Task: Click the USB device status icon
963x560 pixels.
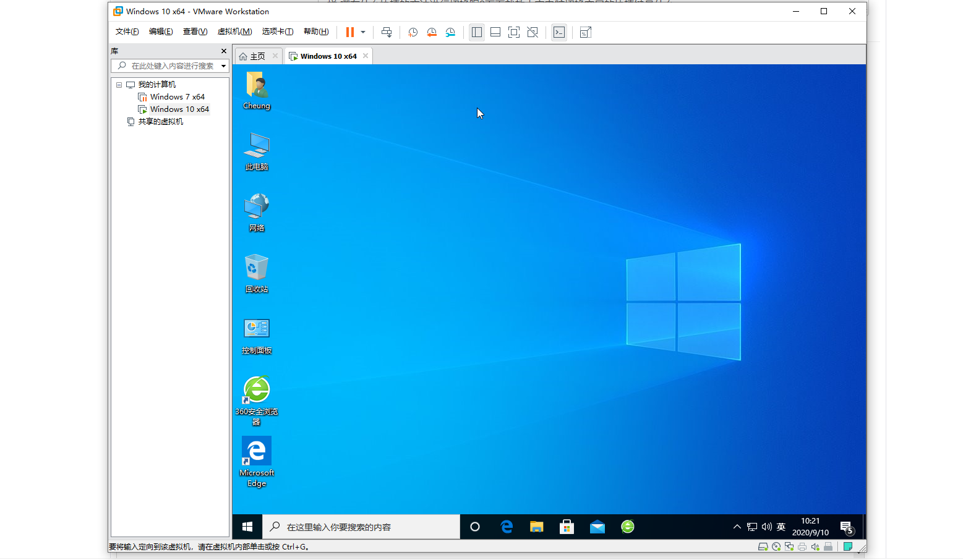Action: [x=828, y=546]
